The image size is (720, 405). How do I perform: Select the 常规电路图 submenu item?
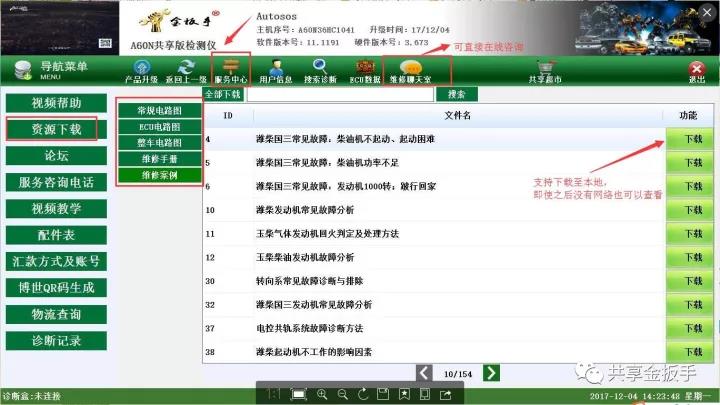[x=159, y=110]
